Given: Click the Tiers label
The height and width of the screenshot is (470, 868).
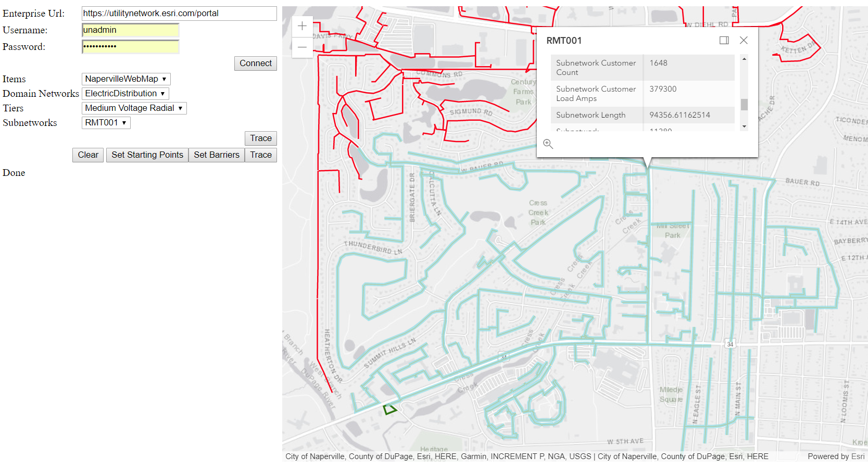Looking at the screenshot, I should coord(13,108).
